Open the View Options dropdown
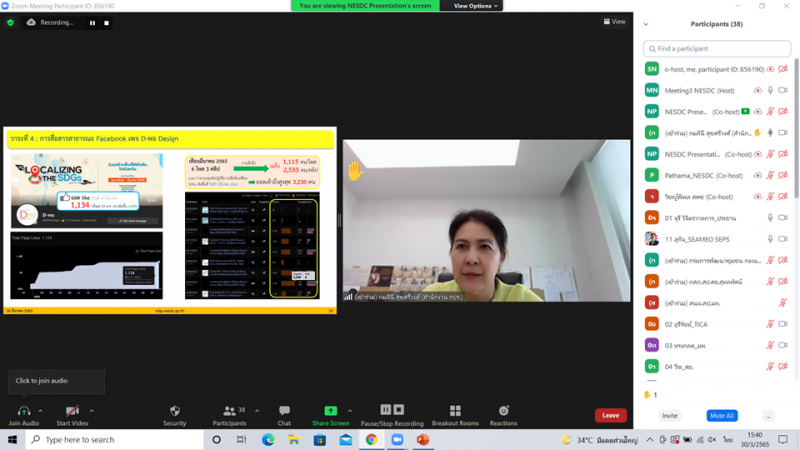The height and width of the screenshot is (450, 800). tap(475, 6)
